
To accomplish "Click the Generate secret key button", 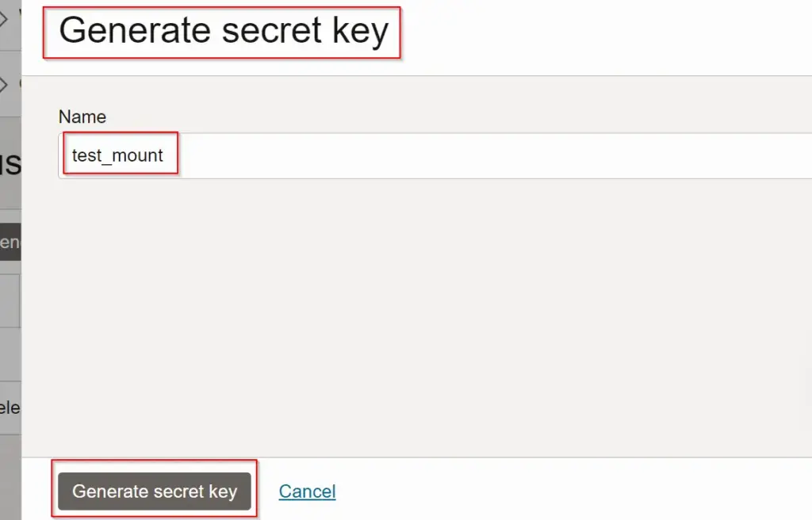I will click(155, 491).
